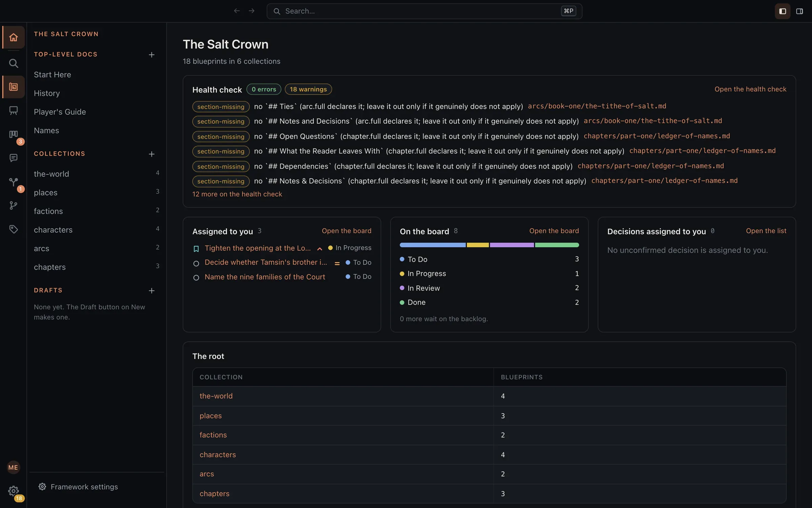Go forward with the right arrow
The height and width of the screenshot is (508, 812).
[x=251, y=11]
